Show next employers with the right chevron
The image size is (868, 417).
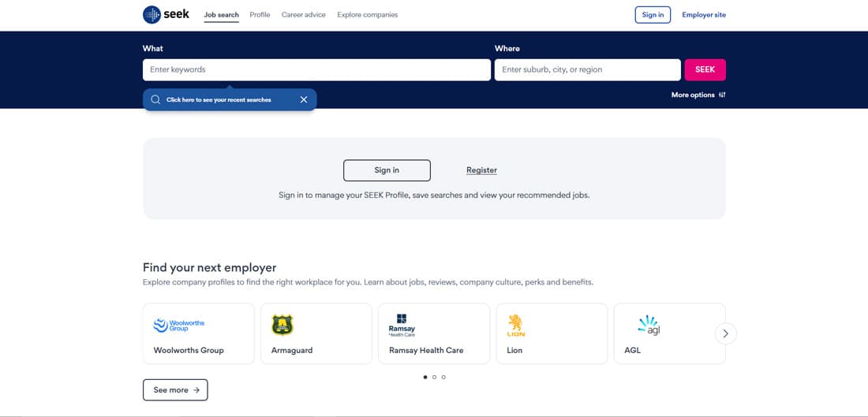click(726, 333)
